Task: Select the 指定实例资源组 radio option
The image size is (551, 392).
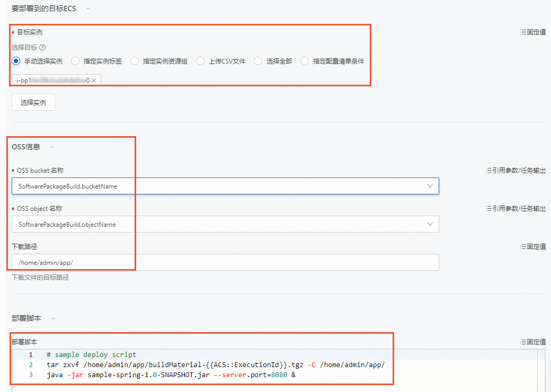Action: click(x=135, y=61)
